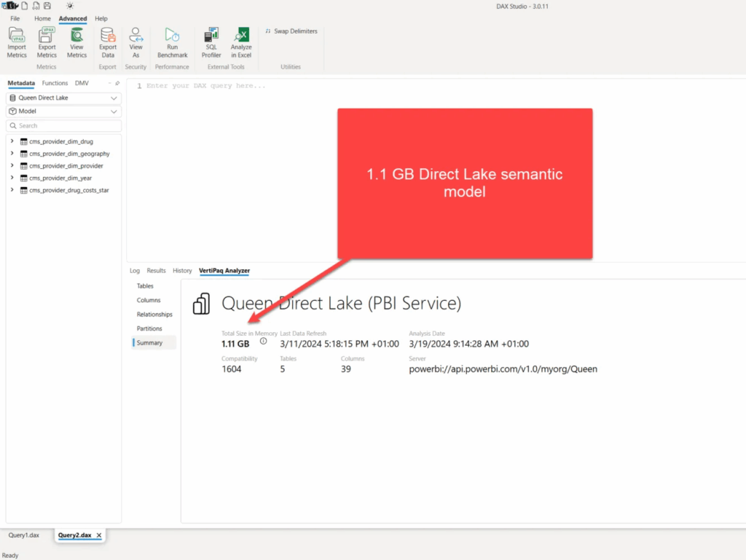Screen dimensions: 746x560
Task: Click table icon of cms_provider_drug_costs_star
Action: [x=24, y=190]
